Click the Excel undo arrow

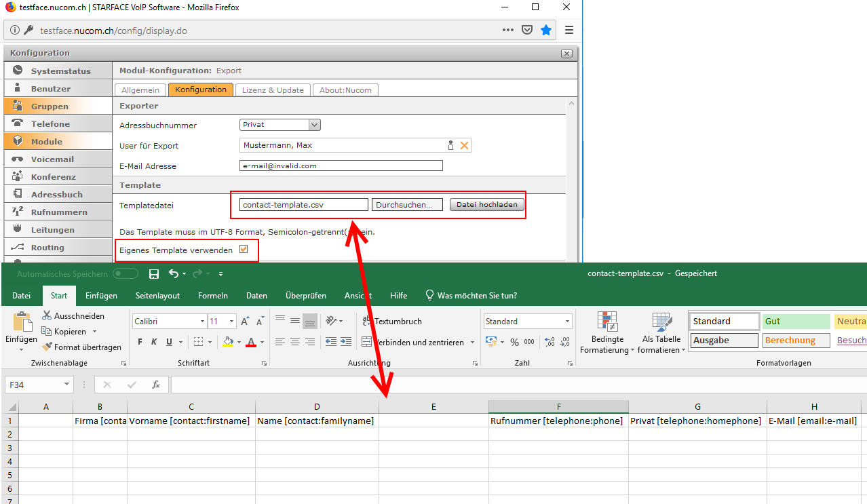click(174, 274)
